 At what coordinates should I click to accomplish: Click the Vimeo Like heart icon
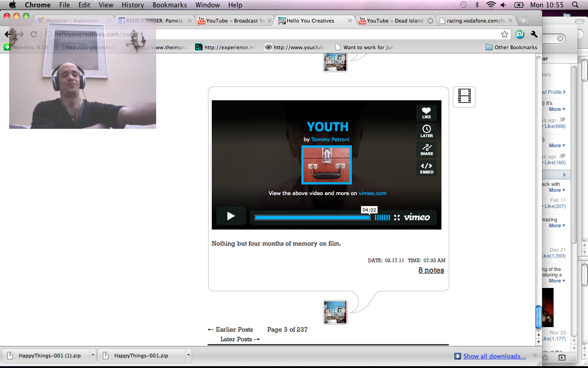(426, 112)
